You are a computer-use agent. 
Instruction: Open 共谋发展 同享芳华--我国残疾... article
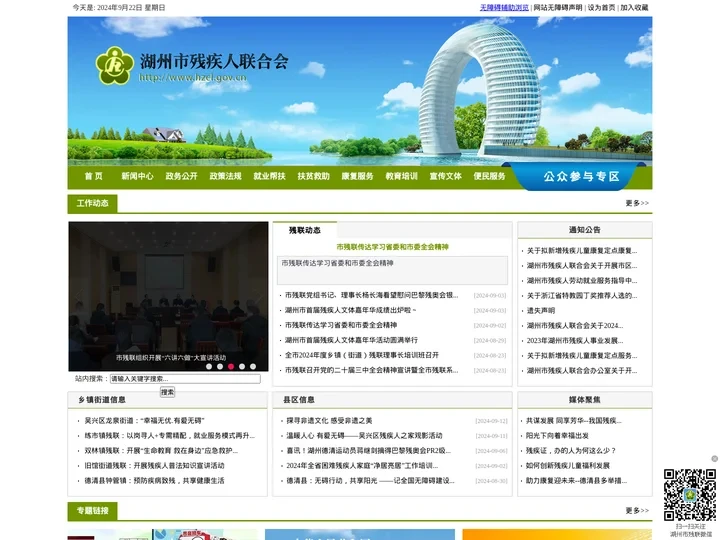(574, 421)
